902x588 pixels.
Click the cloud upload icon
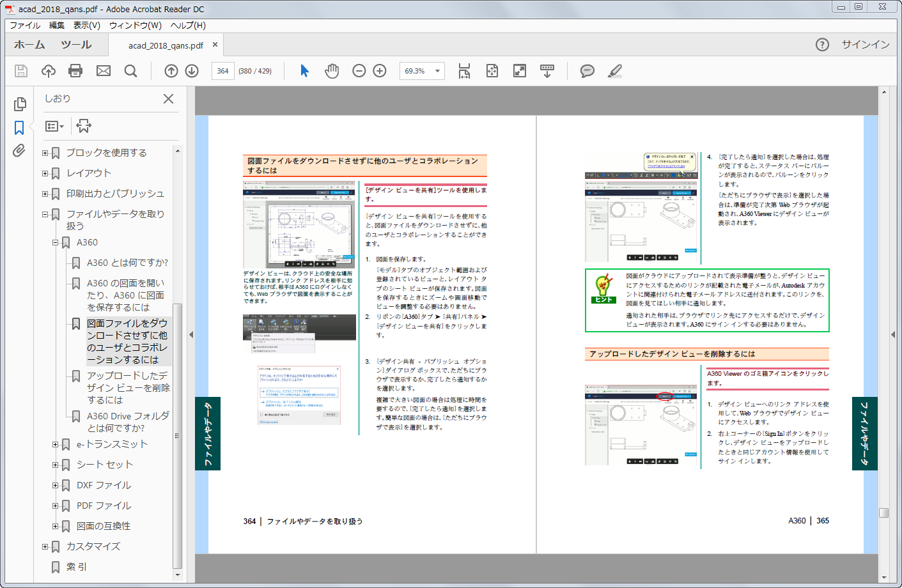pyautogui.click(x=49, y=71)
